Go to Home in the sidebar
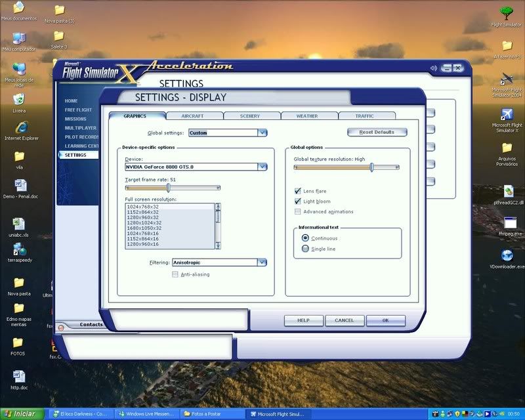This screenshot has width=525, height=420. click(72, 101)
